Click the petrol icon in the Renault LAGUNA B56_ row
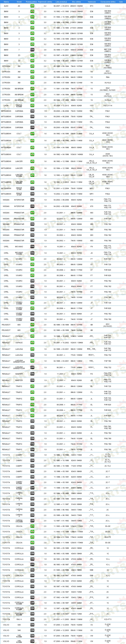Screen dimensions: 126x644 (32, 349)
